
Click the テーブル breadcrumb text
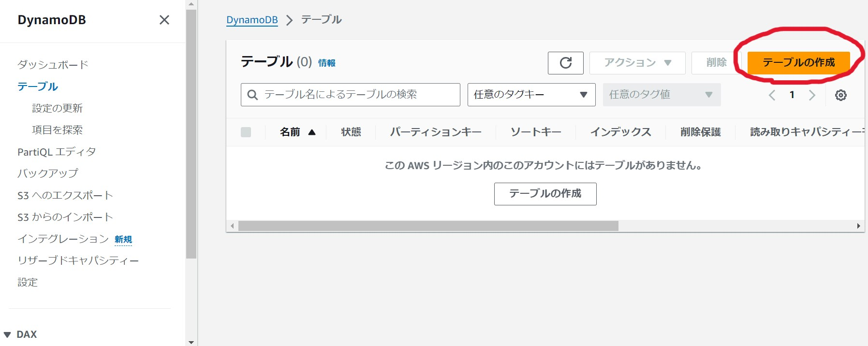pos(322,20)
